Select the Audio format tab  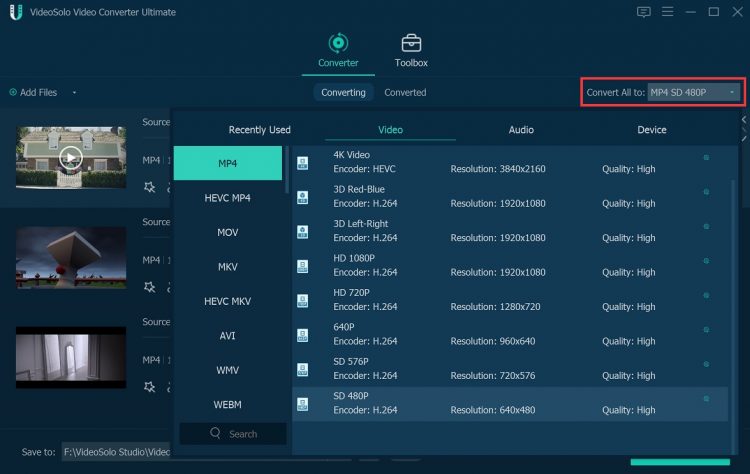(521, 130)
